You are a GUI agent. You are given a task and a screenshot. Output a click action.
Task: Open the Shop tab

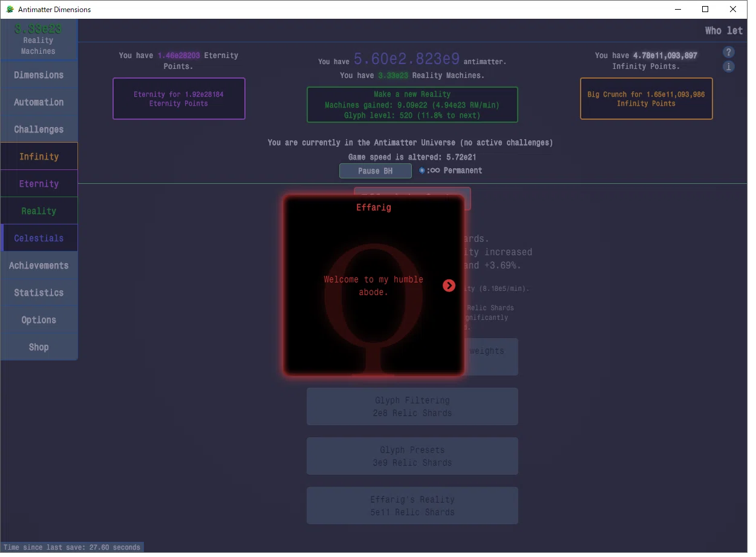(39, 347)
